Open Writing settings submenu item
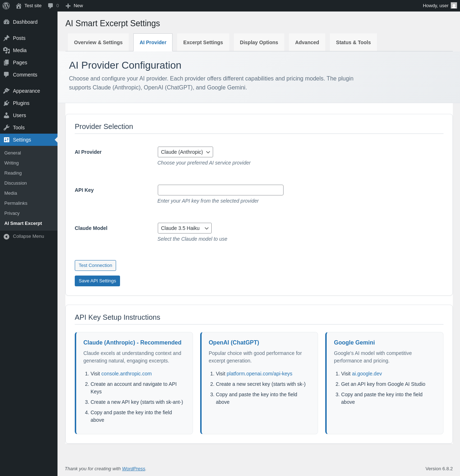 tap(29, 163)
